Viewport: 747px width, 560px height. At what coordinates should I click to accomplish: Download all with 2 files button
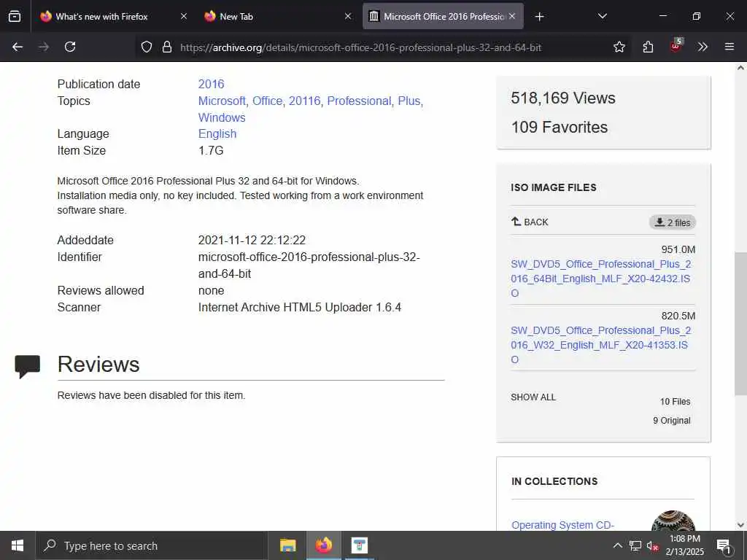tap(672, 222)
